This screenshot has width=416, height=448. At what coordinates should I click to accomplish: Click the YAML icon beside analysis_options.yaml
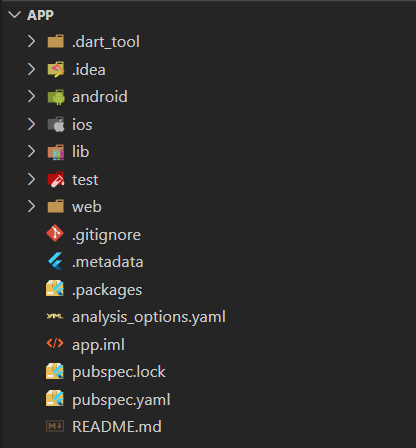pyautogui.click(x=55, y=316)
